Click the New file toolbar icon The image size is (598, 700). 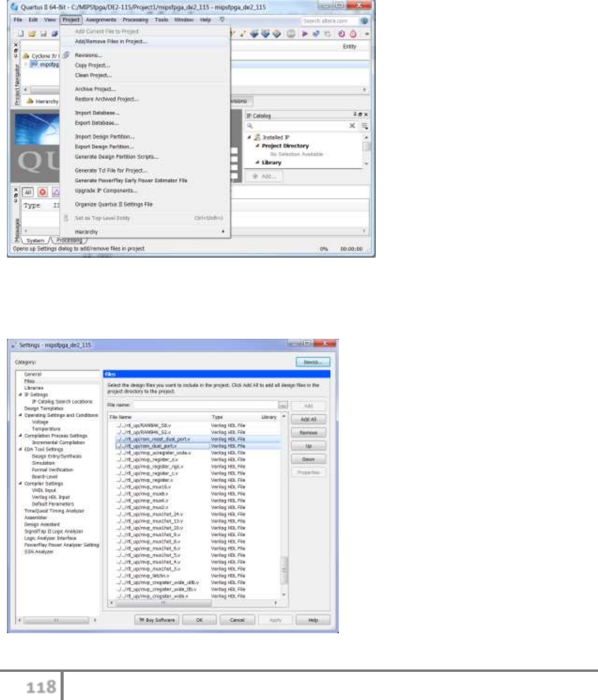pyautogui.click(x=21, y=34)
